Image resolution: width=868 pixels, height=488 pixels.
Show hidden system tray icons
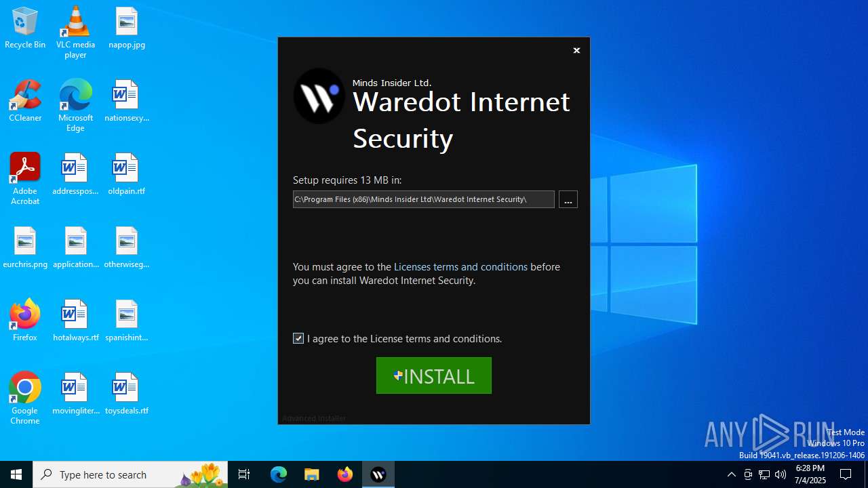tap(731, 474)
